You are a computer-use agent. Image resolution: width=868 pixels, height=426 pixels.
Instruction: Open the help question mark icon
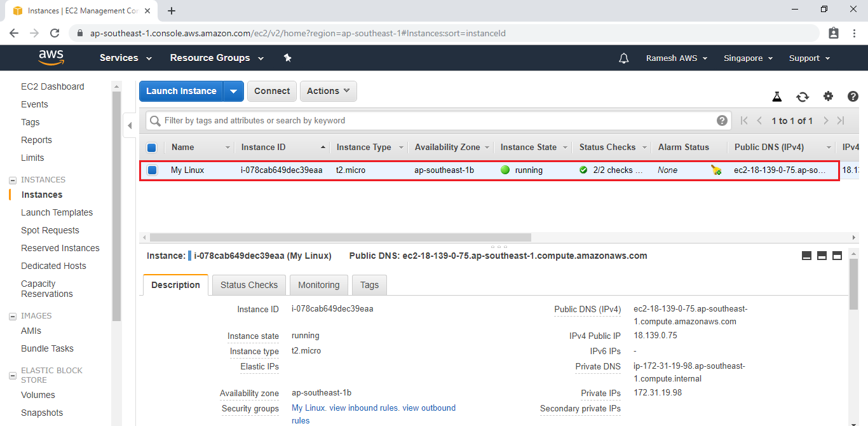pyautogui.click(x=853, y=97)
